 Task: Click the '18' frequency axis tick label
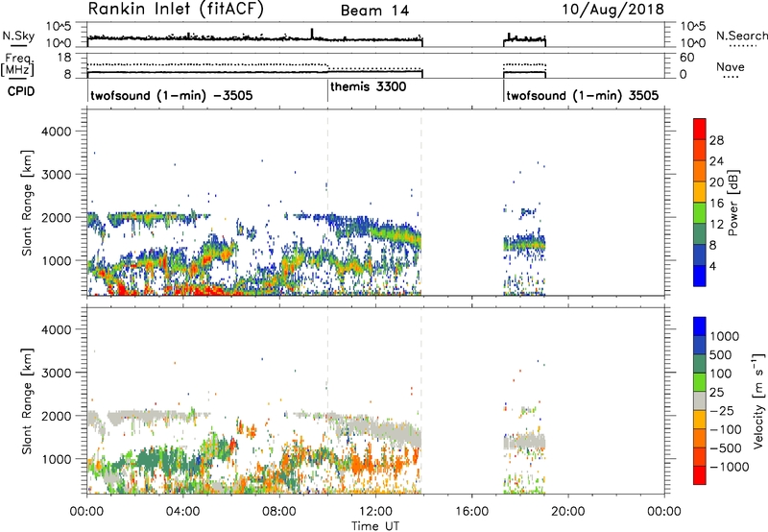pos(64,57)
